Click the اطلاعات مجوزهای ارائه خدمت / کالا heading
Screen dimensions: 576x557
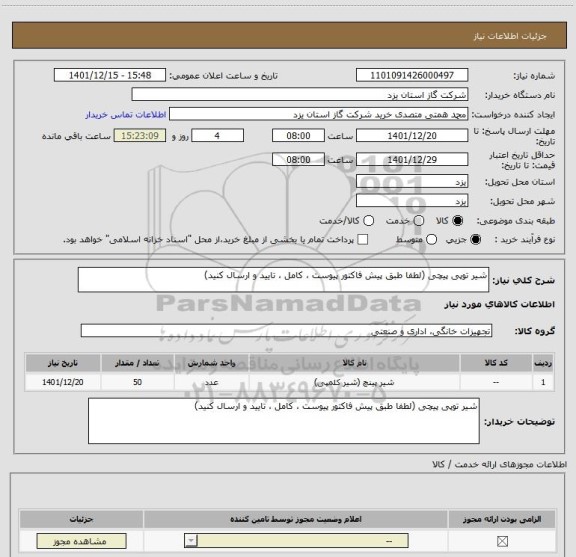click(x=499, y=464)
